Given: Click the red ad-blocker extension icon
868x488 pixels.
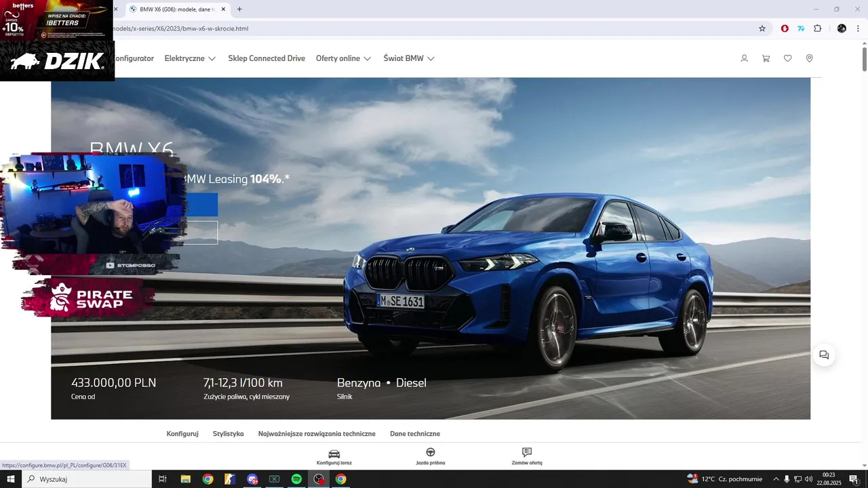Looking at the screenshot, I should [785, 28].
